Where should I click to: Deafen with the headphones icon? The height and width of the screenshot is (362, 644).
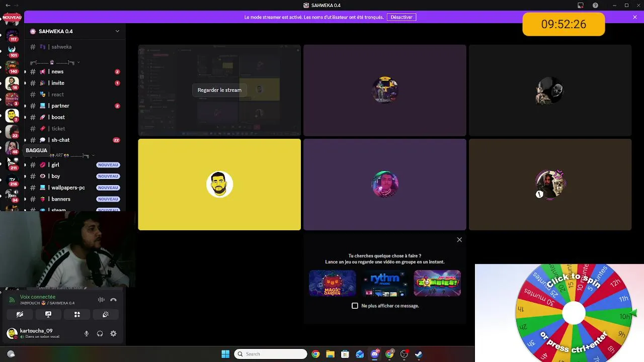[x=100, y=333]
